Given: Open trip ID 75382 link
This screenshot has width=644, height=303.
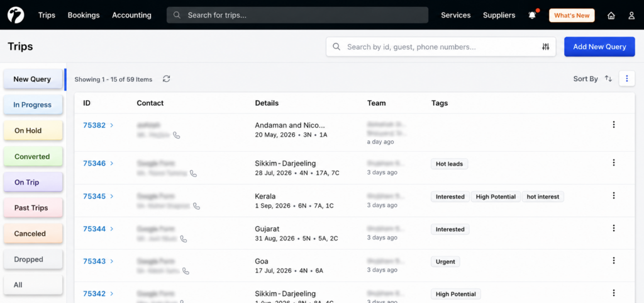Looking at the screenshot, I should [x=94, y=125].
